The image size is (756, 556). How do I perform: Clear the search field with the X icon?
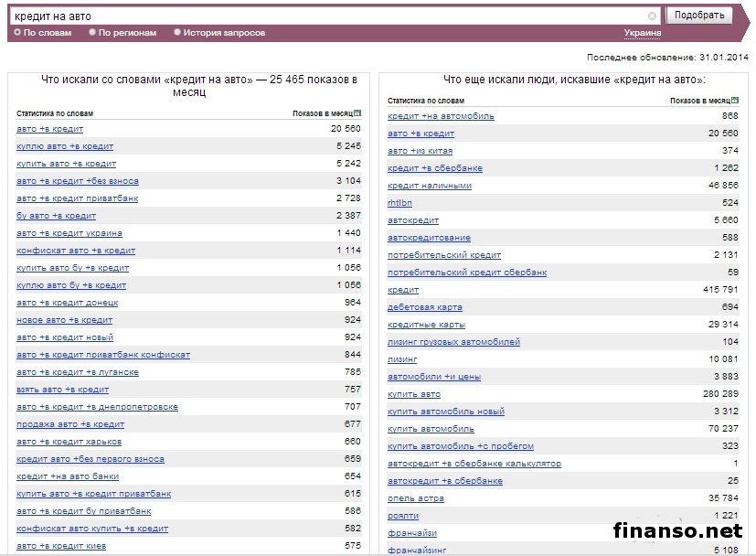click(652, 16)
